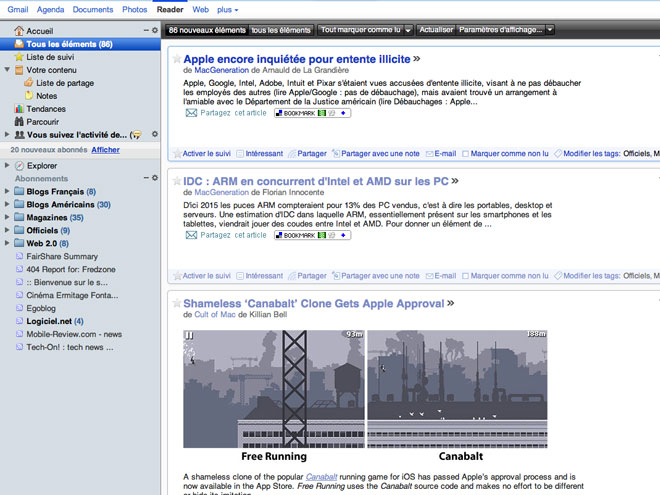The image size is (660, 495).
Task: Select Tous les éléments (86) row
Action: tap(80, 44)
